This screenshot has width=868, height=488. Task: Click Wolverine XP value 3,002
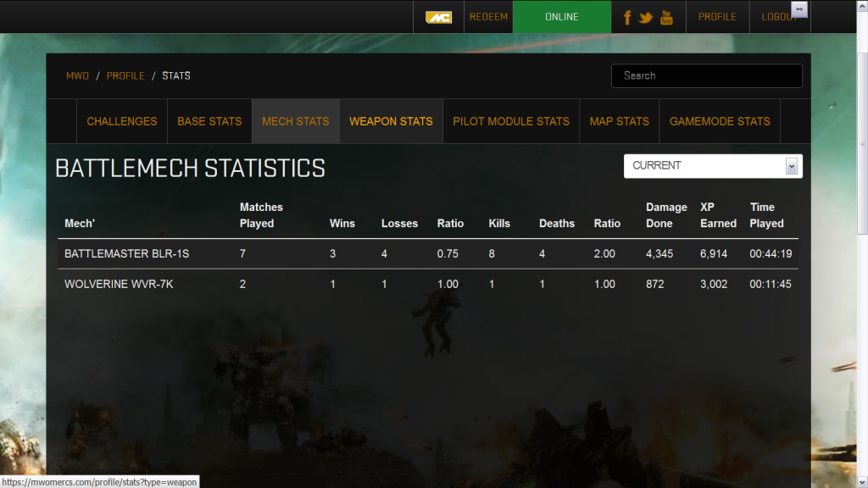point(714,285)
